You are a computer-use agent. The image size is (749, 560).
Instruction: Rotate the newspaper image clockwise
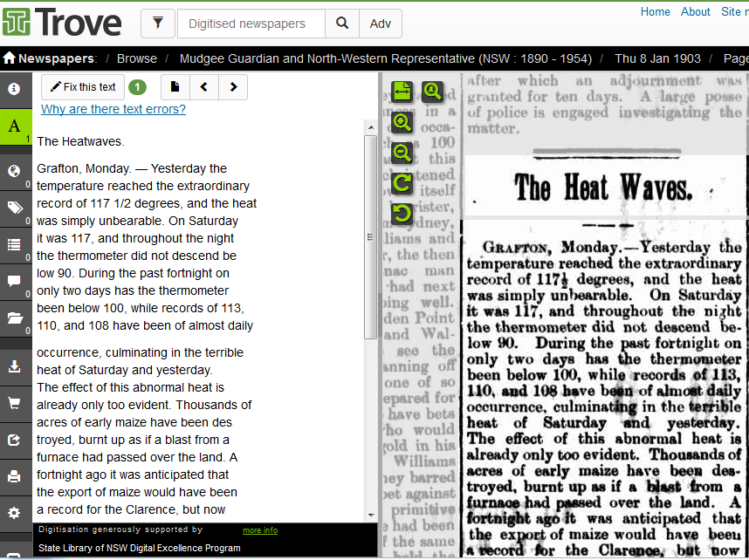pyautogui.click(x=402, y=183)
